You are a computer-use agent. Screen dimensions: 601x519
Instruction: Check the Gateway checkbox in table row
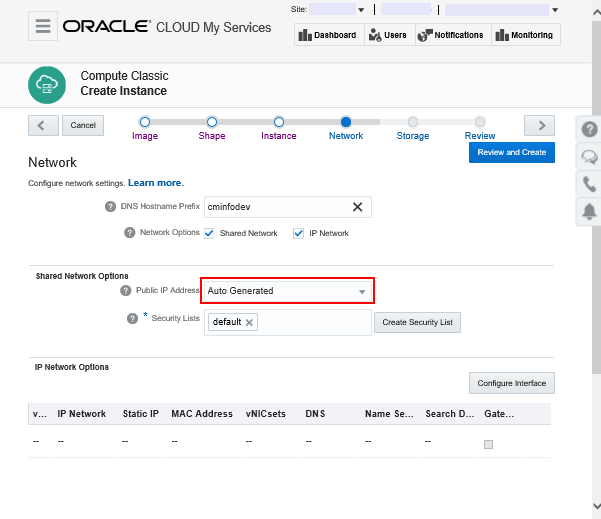tap(488, 444)
